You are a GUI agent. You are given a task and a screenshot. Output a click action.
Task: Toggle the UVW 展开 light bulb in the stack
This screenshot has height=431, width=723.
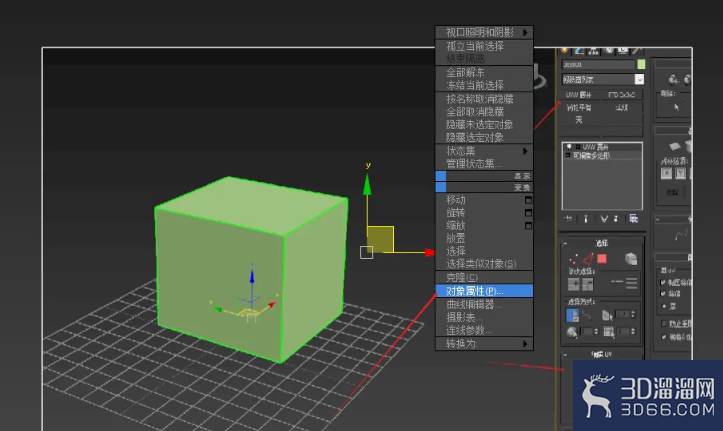(x=569, y=147)
